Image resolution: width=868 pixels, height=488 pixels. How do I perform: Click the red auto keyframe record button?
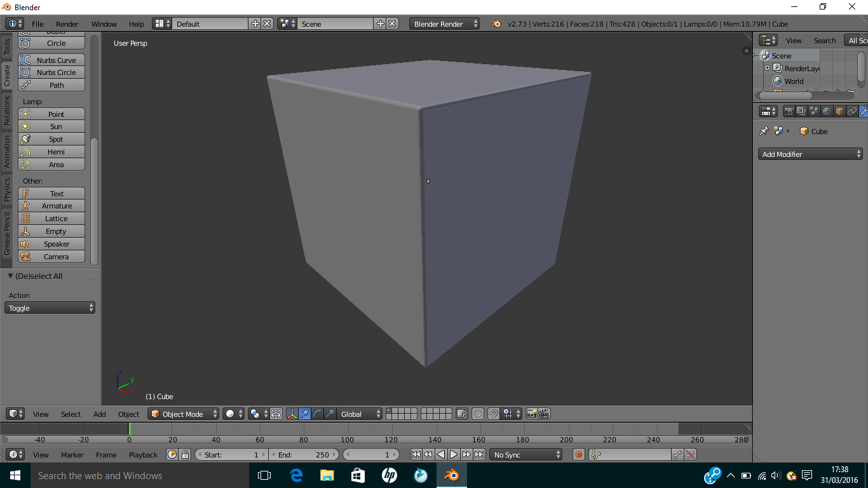pyautogui.click(x=578, y=454)
